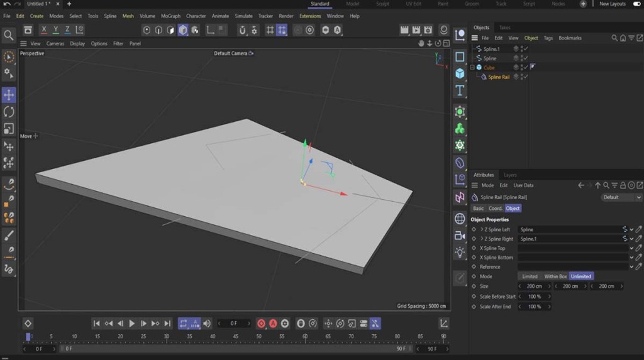
Task: Click the Cube primitive icon in the side palette
Action: pos(460,74)
